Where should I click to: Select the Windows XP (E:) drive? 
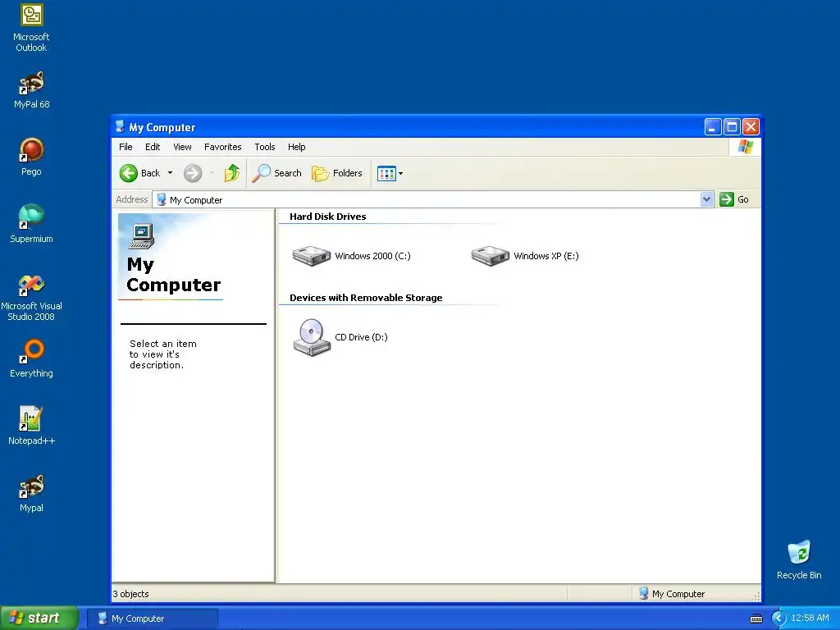coord(525,256)
